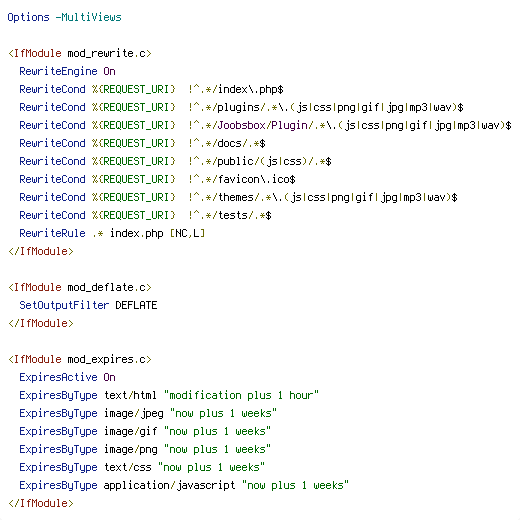Click the tests rewrite condition pattern
520x520 pixels.
pyautogui.click(x=230, y=215)
